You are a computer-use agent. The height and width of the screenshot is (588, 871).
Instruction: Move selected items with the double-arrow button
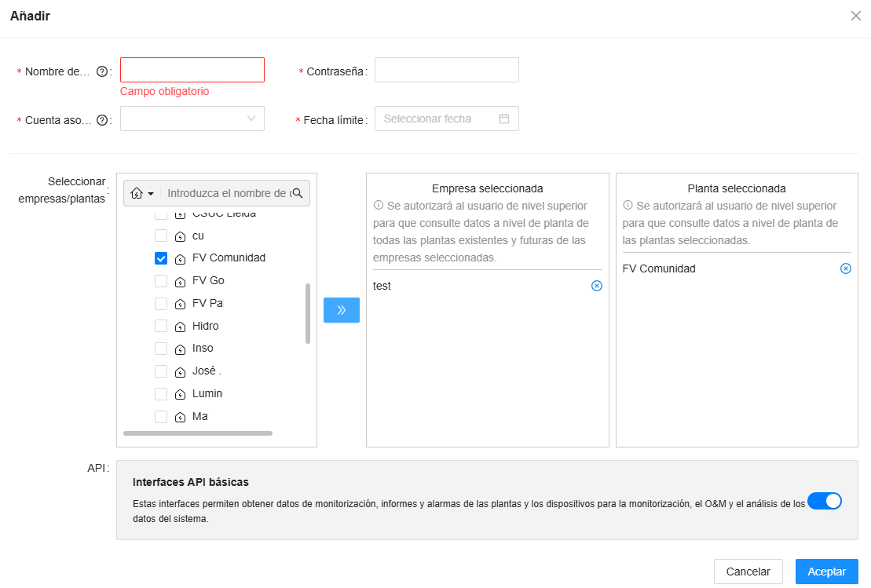coord(342,310)
